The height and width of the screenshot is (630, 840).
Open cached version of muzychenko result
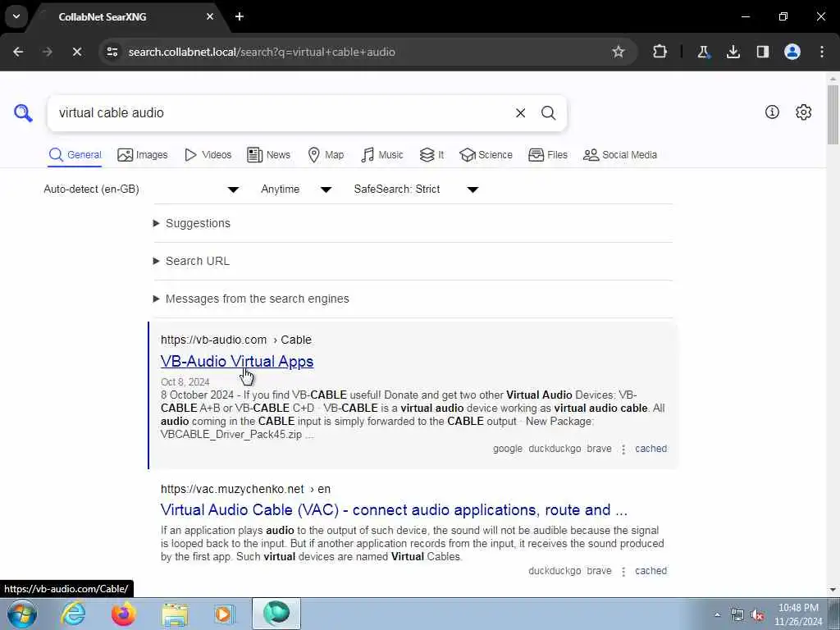pyautogui.click(x=651, y=571)
